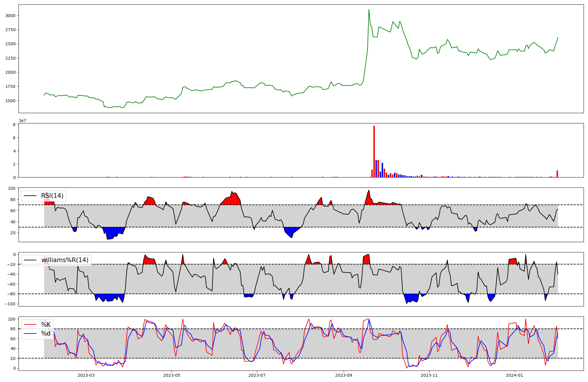Click the %d legend entry
The width and height of the screenshot is (588, 382).
click(46, 334)
